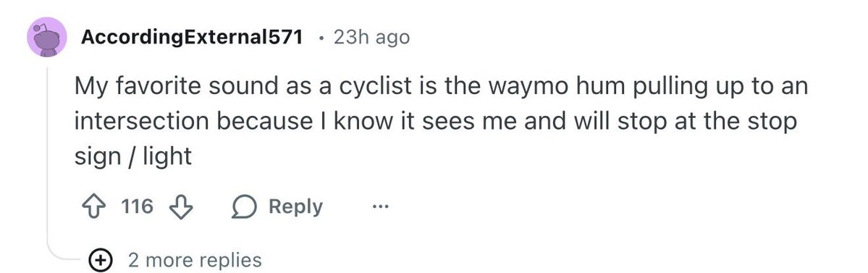Image resolution: width=868 pixels, height=273 pixels.
Task: Click the Snoo head inside avatar
Action: pos(47,38)
